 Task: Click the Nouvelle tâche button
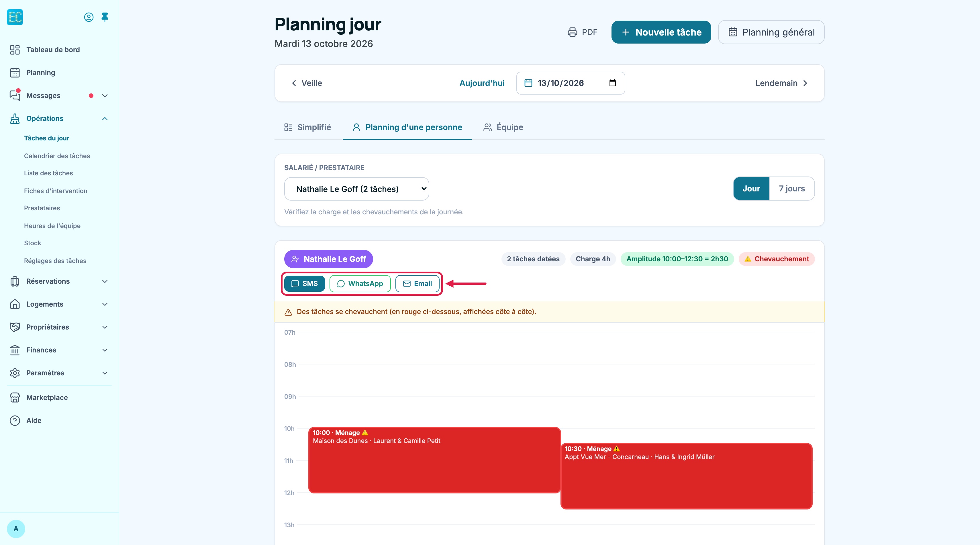[x=661, y=32]
